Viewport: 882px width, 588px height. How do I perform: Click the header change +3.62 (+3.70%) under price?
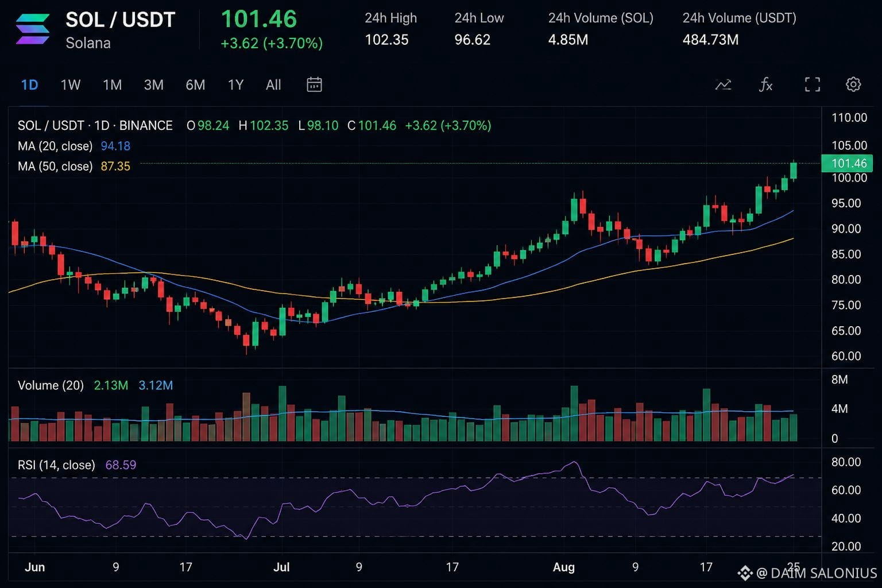[x=272, y=44]
